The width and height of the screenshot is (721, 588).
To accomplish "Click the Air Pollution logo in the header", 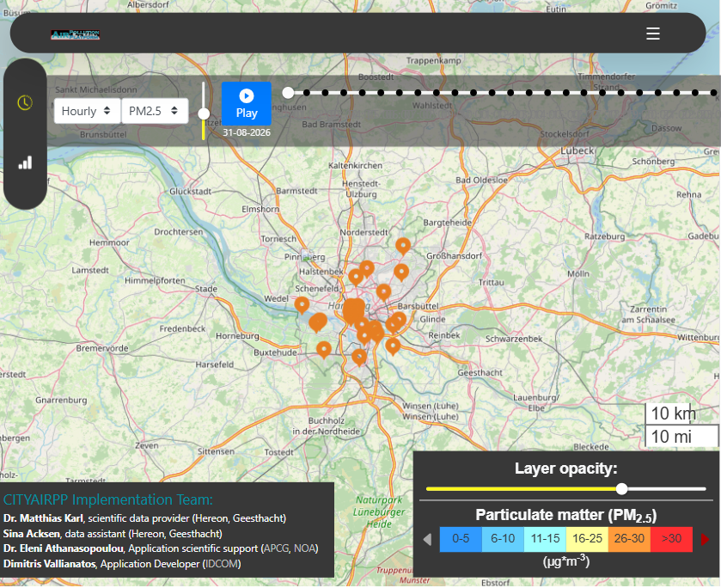I will click(76, 34).
